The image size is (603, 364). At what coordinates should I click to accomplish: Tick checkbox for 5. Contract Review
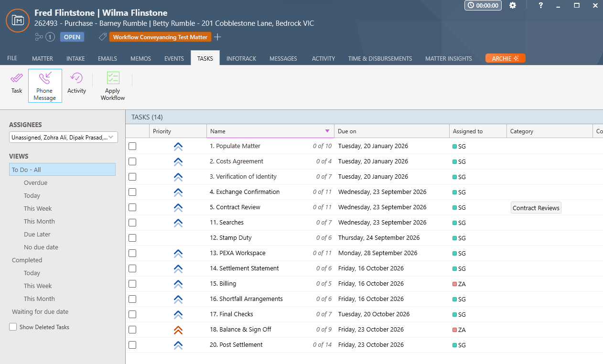pyautogui.click(x=132, y=207)
